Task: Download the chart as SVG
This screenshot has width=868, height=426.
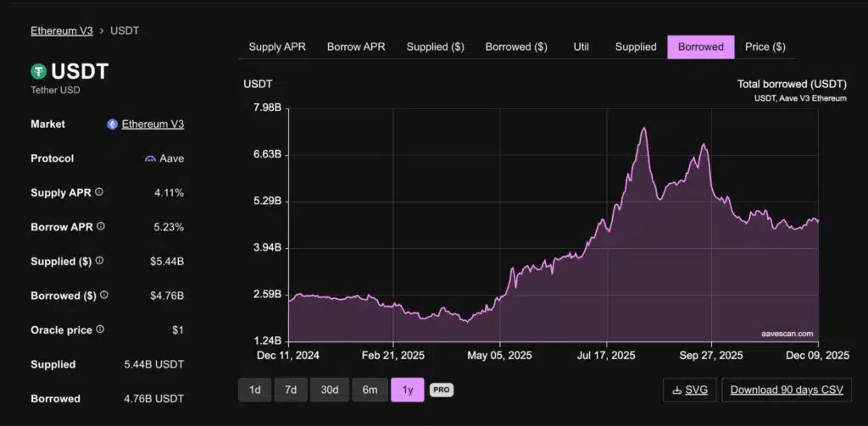Action: pyautogui.click(x=690, y=390)
